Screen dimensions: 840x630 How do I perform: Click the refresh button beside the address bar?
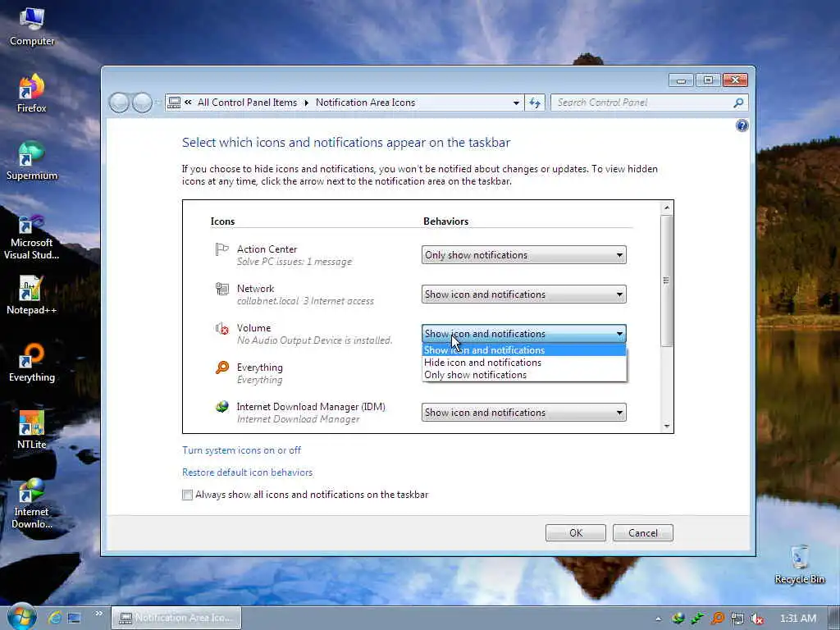coord(535,103)
